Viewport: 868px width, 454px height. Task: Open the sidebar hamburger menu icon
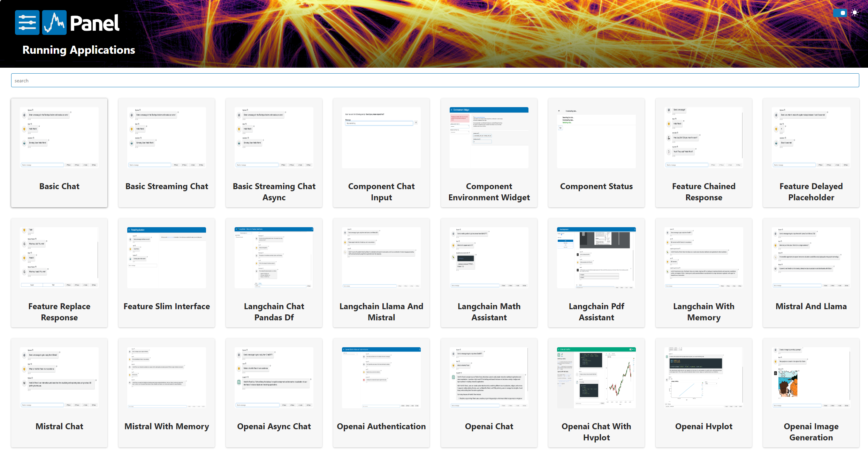click(x=27, y=23)
